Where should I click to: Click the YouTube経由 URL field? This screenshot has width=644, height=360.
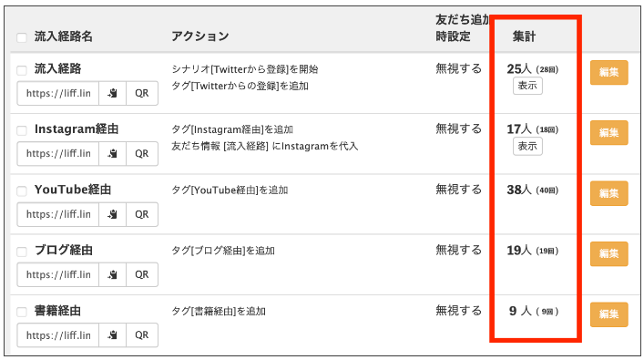point(58,214)
